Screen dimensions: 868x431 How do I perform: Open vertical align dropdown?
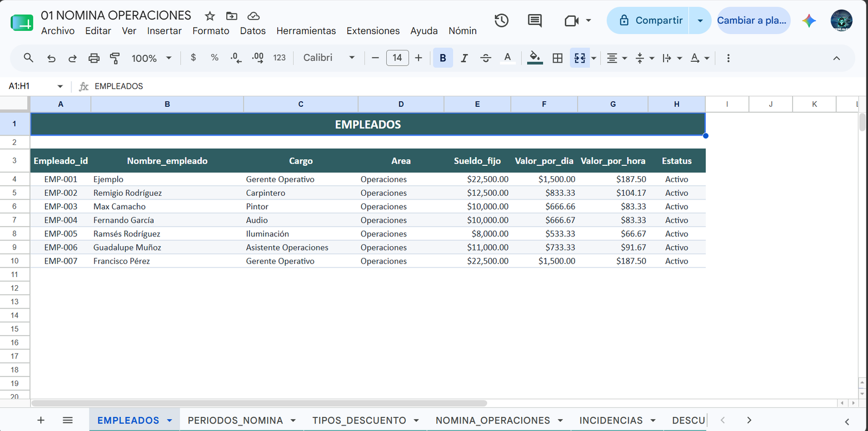tap(644, 58)
